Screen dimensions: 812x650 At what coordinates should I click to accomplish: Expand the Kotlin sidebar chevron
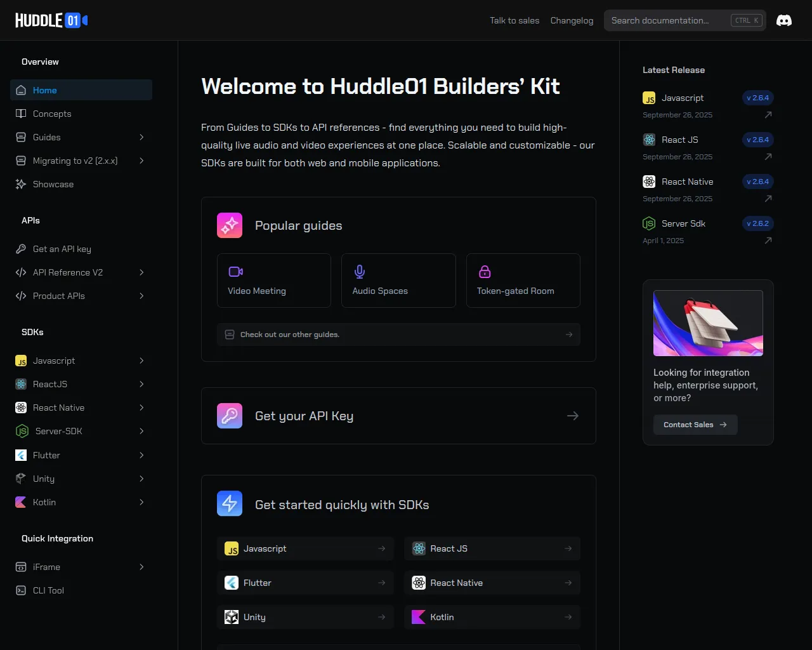coord(141,502)
